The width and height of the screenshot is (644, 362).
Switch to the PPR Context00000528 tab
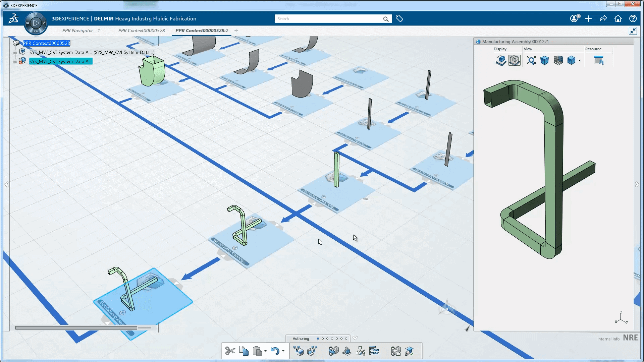pyautogui.click(x=142, y=31)
